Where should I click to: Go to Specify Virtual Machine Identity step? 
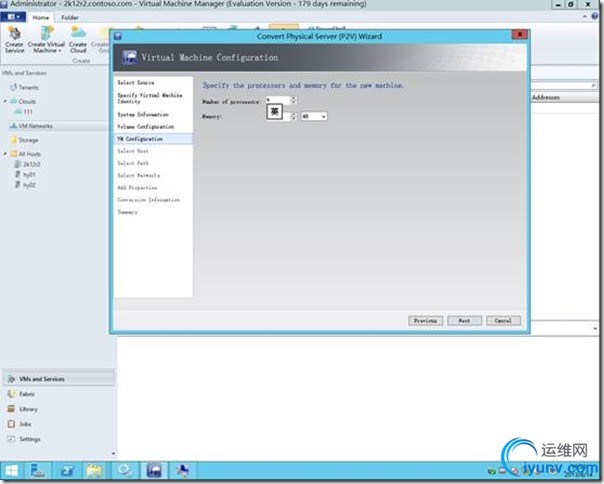(150, 98)
